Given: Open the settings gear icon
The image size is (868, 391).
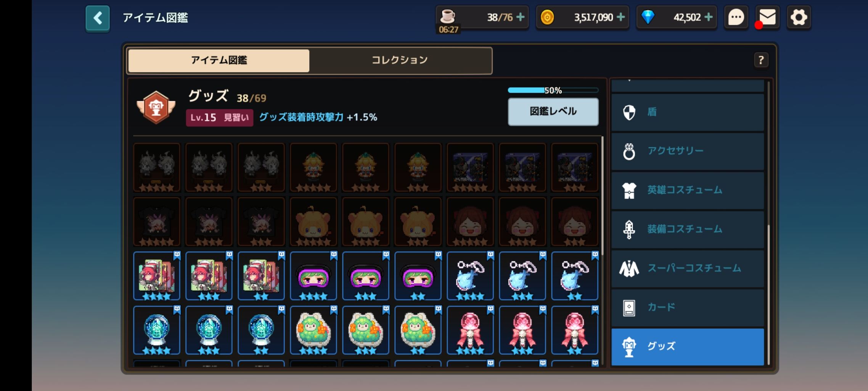Looking at the screenshot, I should point(799,18).
